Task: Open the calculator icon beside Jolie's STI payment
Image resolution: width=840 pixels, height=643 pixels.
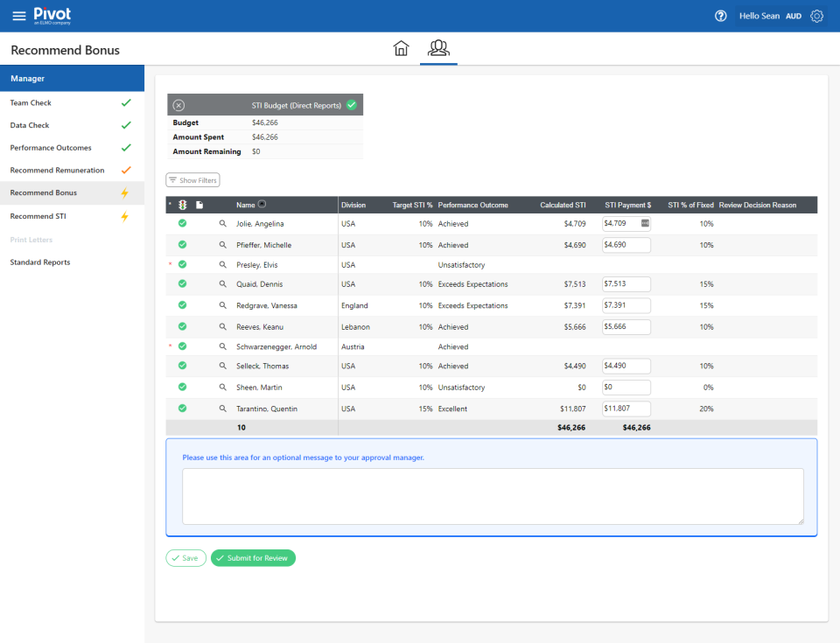Action: click(x=644, y=224)
